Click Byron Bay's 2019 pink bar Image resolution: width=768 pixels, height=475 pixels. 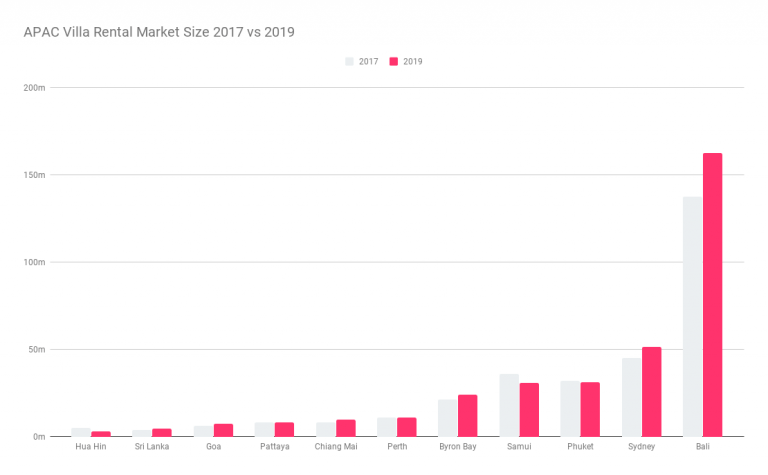click(468, 416)
